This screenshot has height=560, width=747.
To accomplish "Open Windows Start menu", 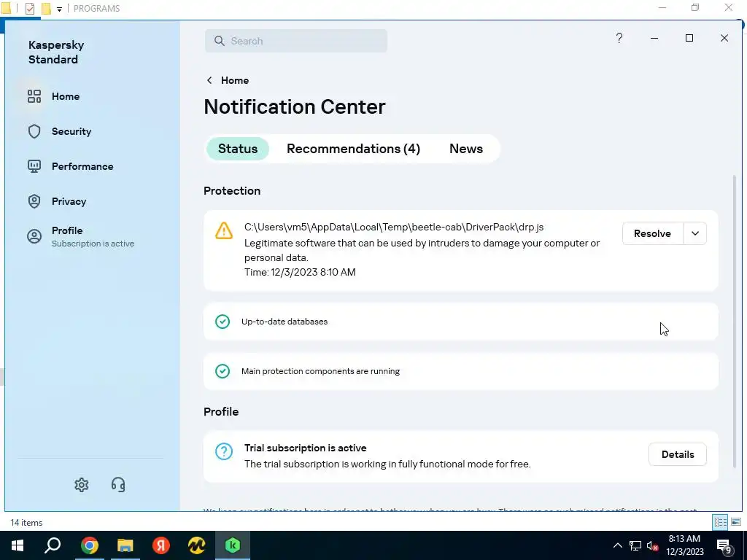I will tap(18, 545).
